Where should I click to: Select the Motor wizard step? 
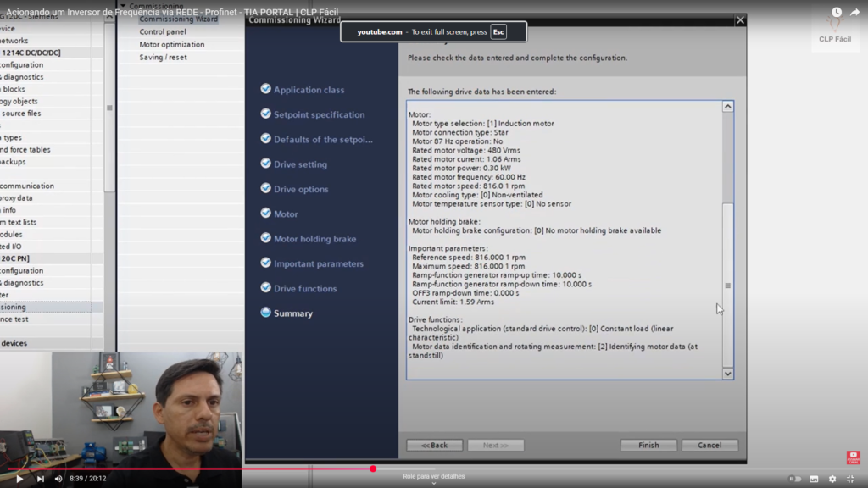[286, 214]
